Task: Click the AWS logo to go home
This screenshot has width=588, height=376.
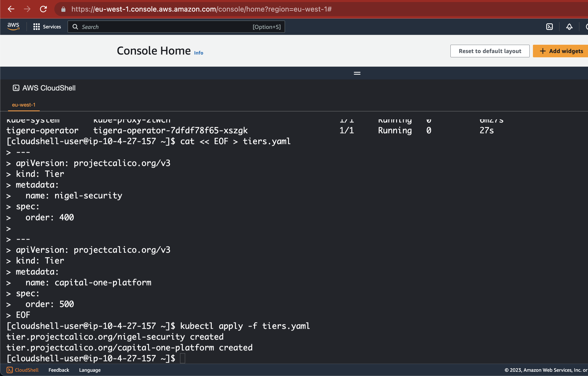Action: (x=13, y=26)
